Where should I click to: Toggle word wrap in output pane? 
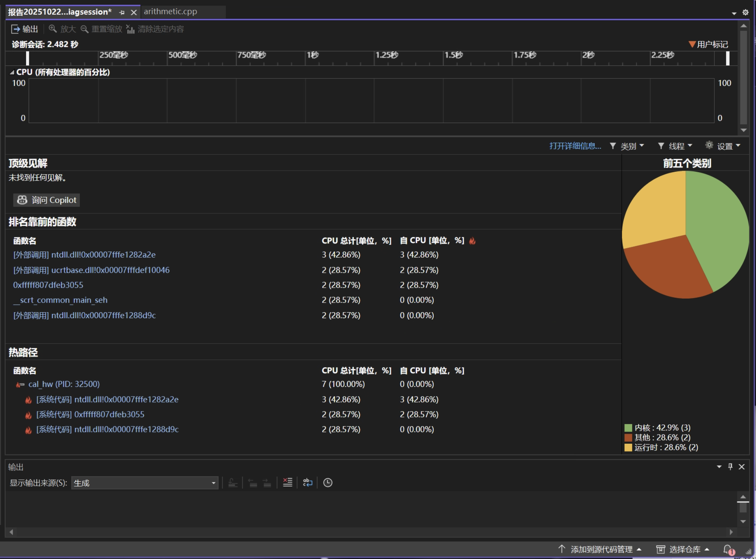[x=307, y=482]
